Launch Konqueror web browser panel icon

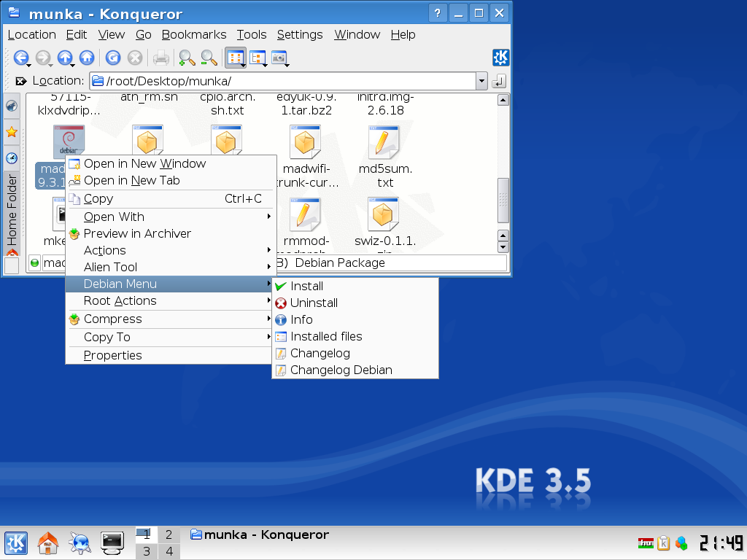point(80,542)
